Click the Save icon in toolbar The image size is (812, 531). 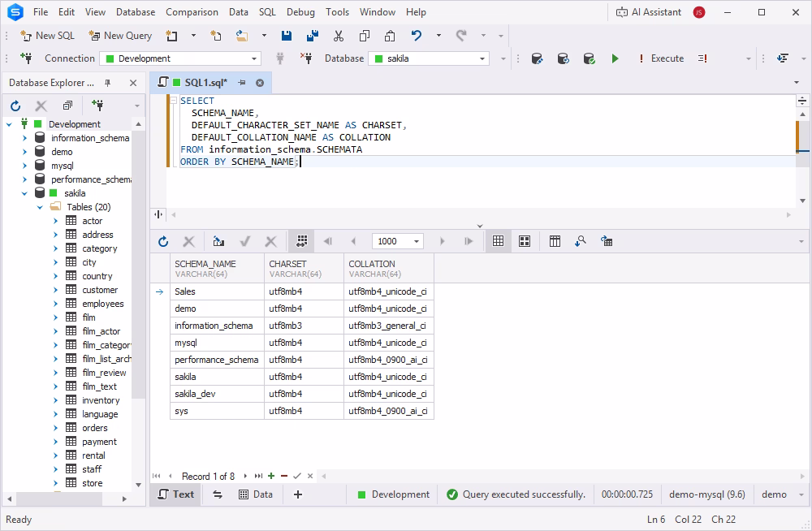click(x=287, y=36)
